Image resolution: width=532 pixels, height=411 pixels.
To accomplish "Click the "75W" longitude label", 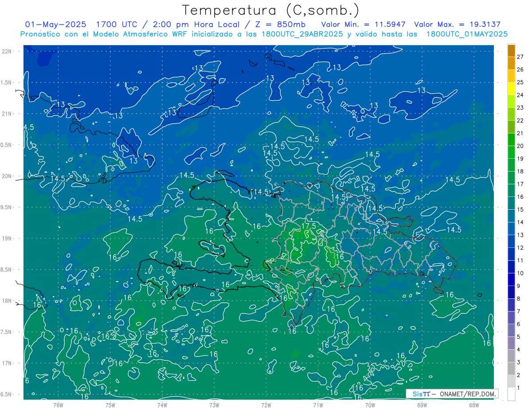I will [110, 405].
